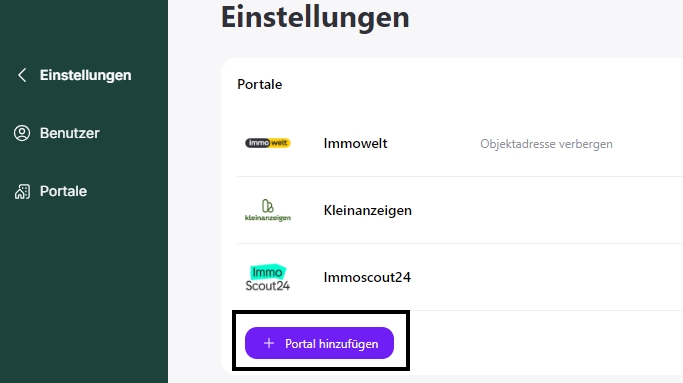Click the Benutzer user profile icon
The image size is (683, 383).
coord(22,133)
